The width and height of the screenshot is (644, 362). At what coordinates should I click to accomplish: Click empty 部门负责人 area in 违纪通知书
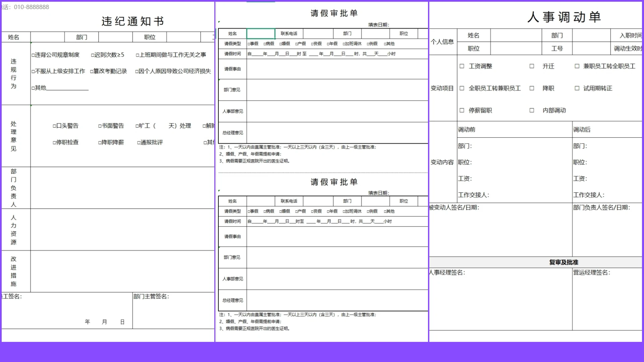(122, 188)
